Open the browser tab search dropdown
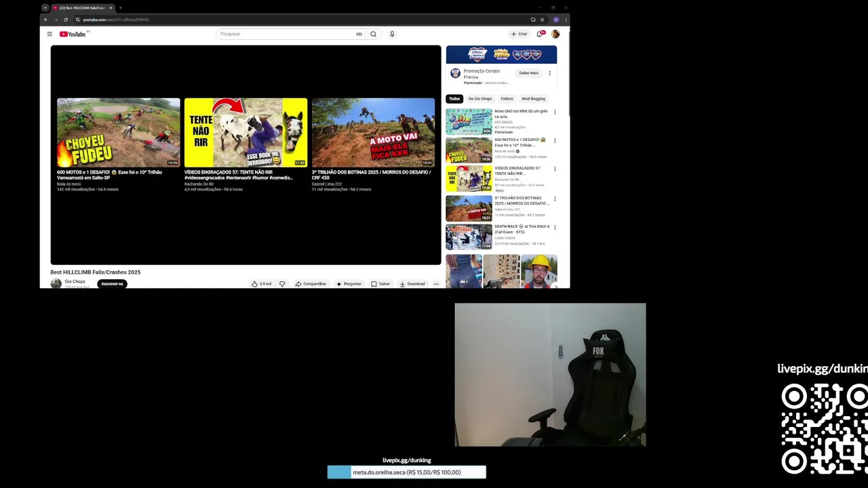868x488 pixels. [x=45, y=8]
